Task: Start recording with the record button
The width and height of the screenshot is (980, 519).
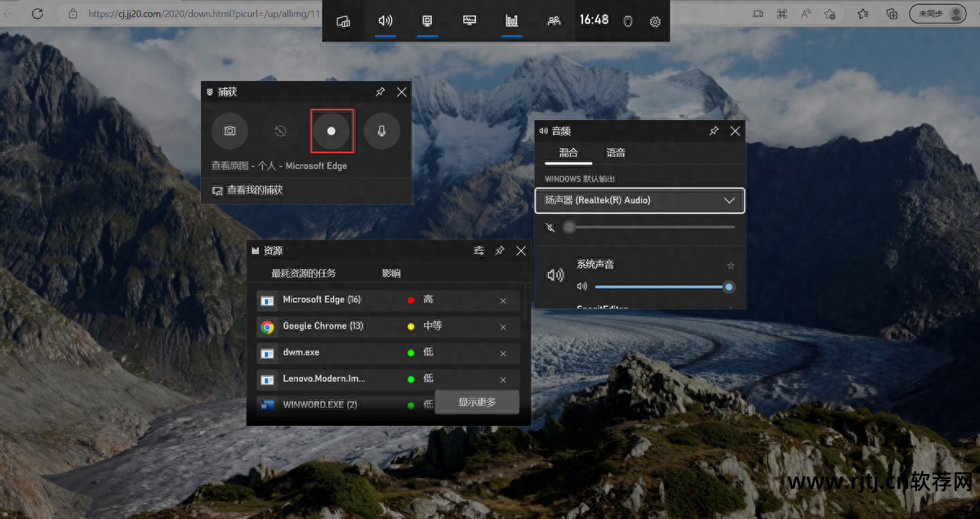Action: [332, 131]
